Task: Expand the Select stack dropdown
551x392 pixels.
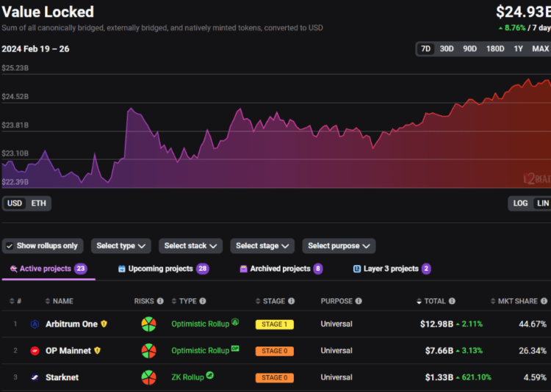Action: pos(192,246)
